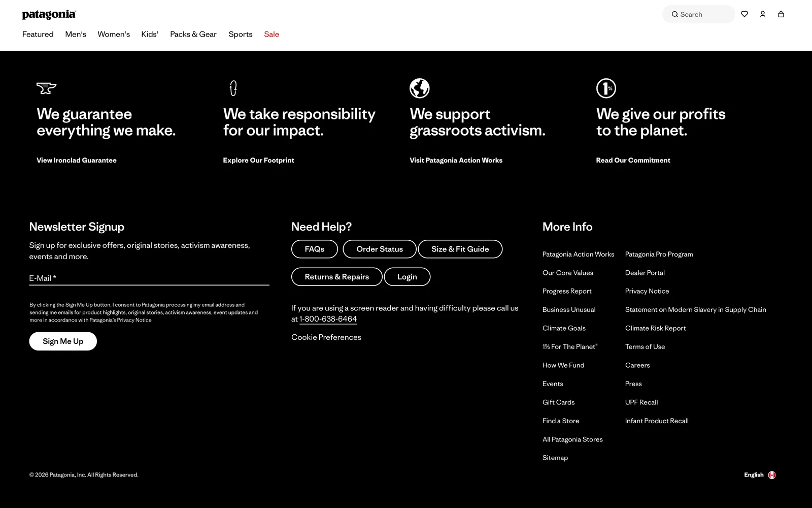Open the Progress Report link

click(x=567, y=291)
